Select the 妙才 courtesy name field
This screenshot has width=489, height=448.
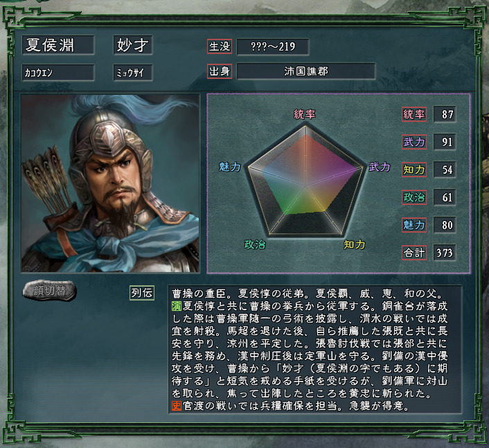coord(133,45)
